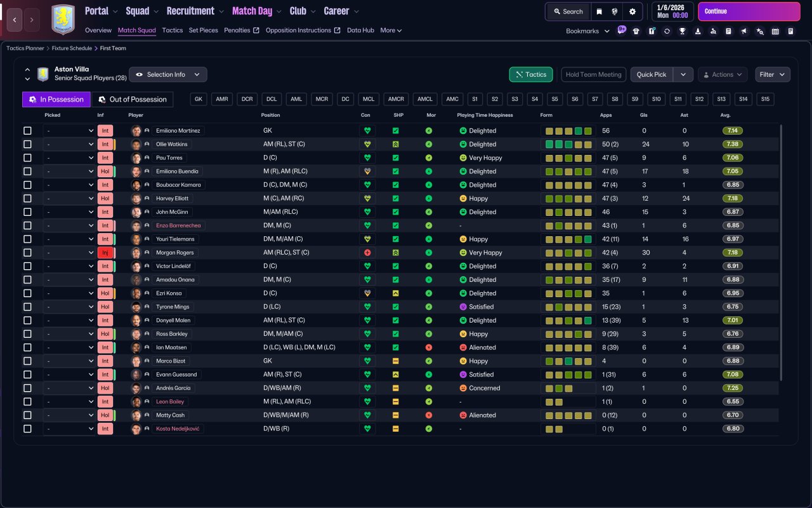Screen dimensions: 812x508
Task: Tick the checkbox for Emiliano Martínez
Action: (27, 131)
